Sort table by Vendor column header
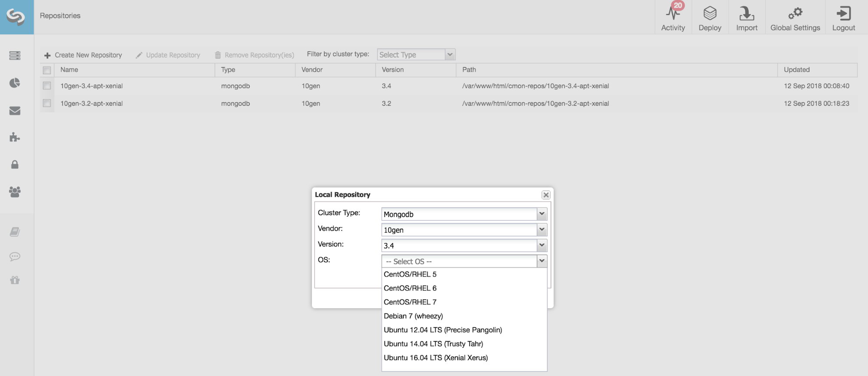 point(336,70)
